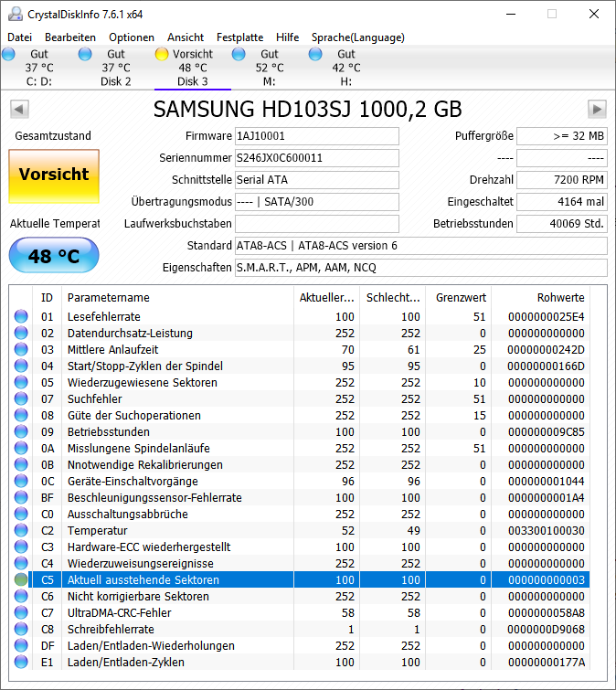The height and width of the screenshot is (690, 616).
Task: Select the Start/Stopp-Zyklen der Spindel row text
Action: [145, 366]
